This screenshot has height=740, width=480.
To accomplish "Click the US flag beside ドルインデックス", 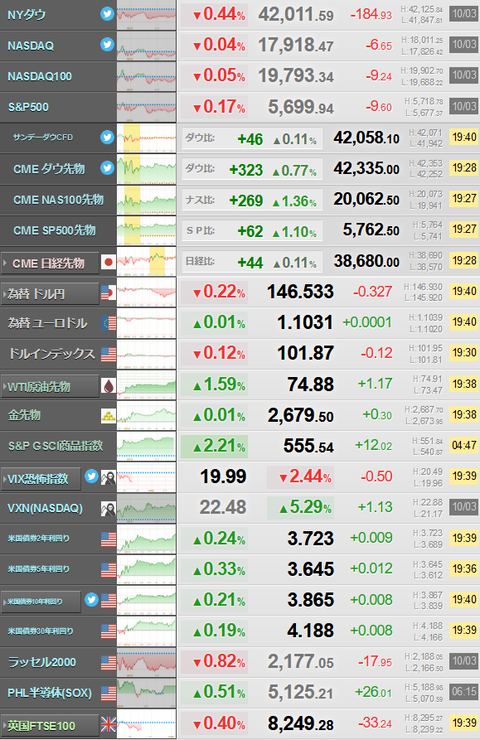I will (109, 354).
